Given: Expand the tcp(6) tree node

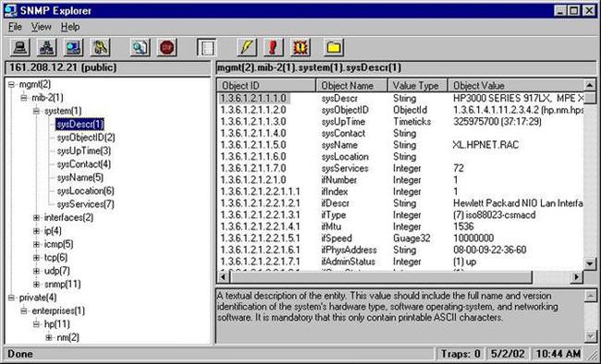Looking at the screenshot, I should tap(36, 258).
